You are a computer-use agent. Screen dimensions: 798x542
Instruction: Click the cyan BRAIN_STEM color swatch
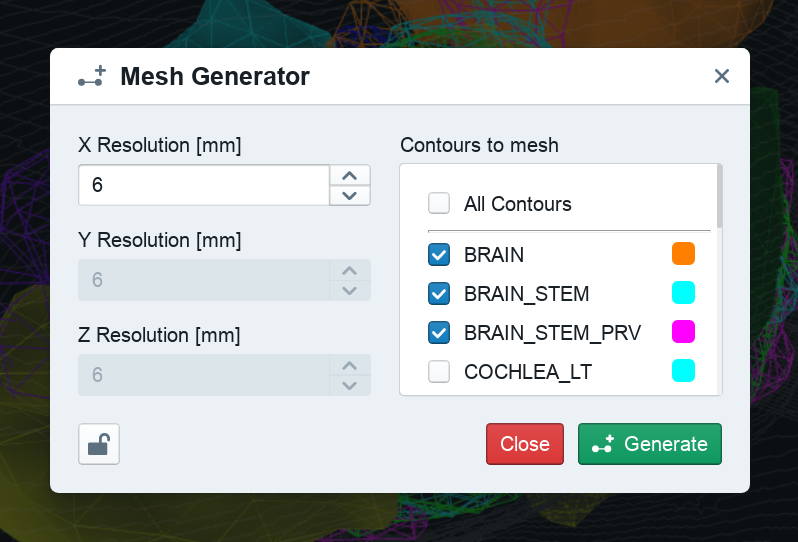click(x=683, y=293)
